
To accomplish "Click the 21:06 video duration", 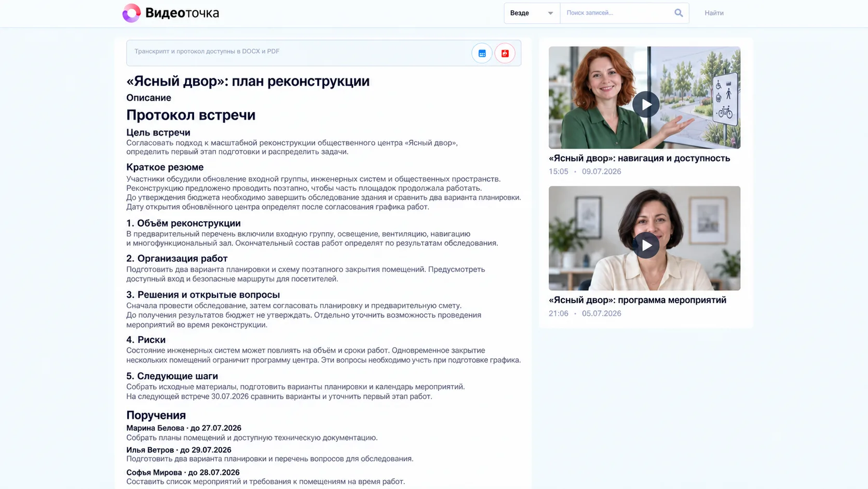I will click(559, 313).
